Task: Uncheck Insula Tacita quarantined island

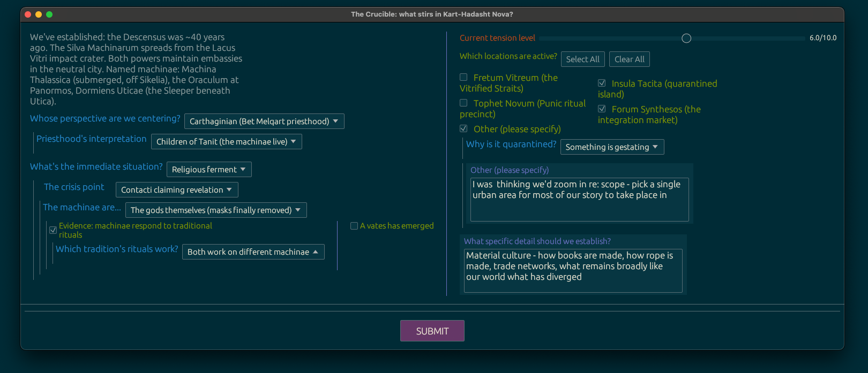Action: point(602,83)
